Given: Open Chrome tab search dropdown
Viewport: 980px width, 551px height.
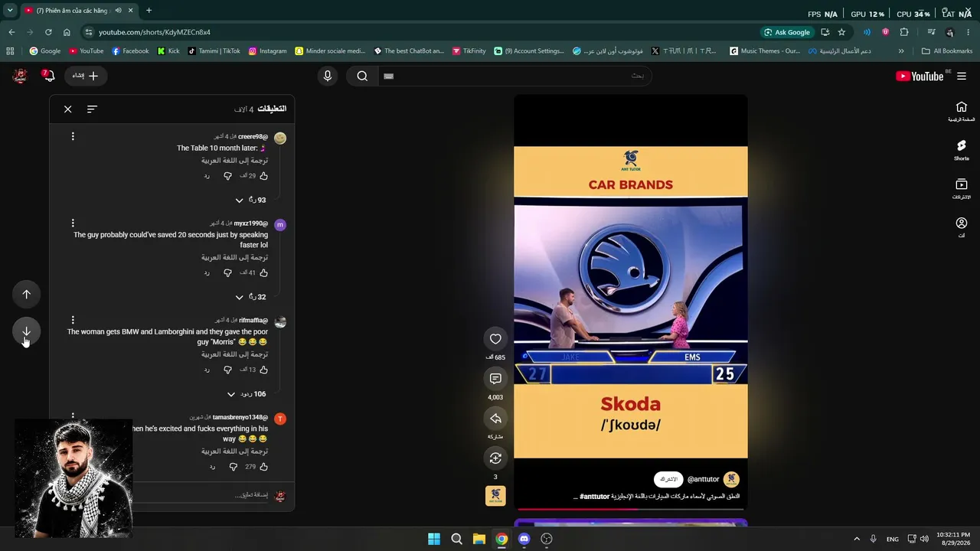Looking at the screenshot, I should click(10, 11).
